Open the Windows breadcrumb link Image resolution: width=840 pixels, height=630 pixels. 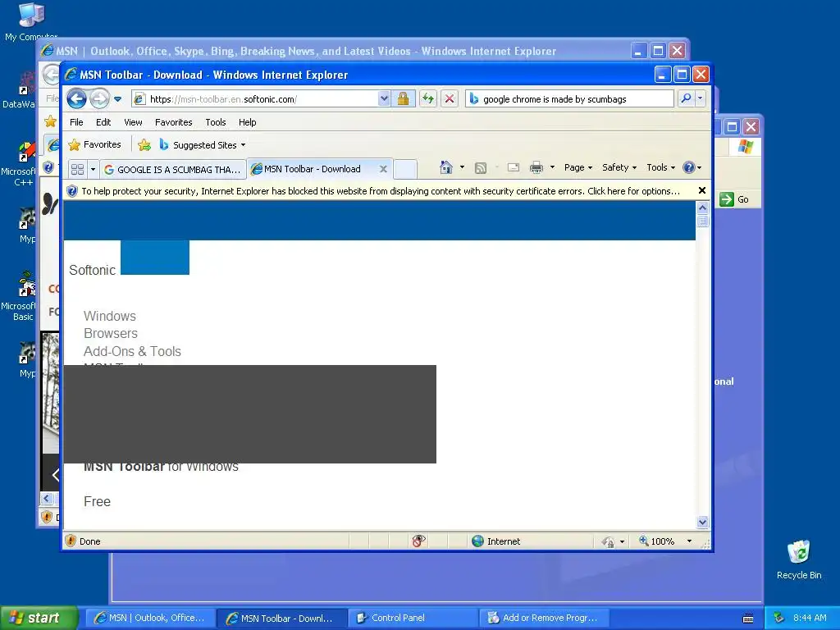click(x=110, y=316)
